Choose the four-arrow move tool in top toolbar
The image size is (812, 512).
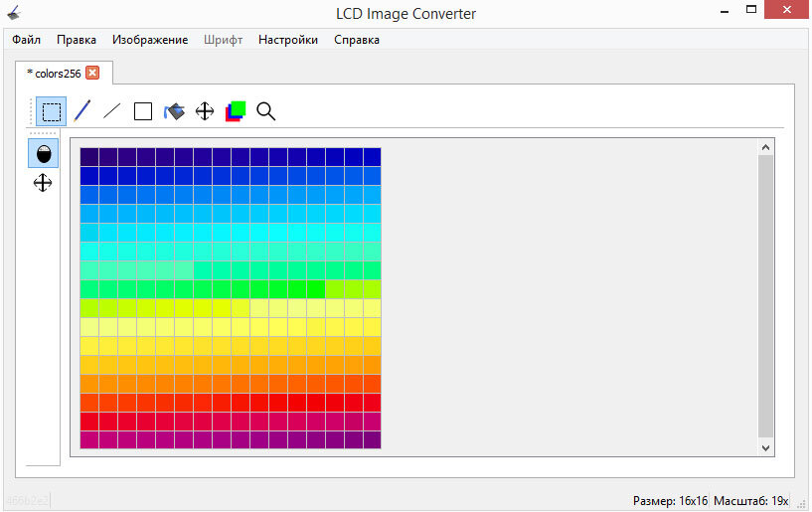[205, 111]
